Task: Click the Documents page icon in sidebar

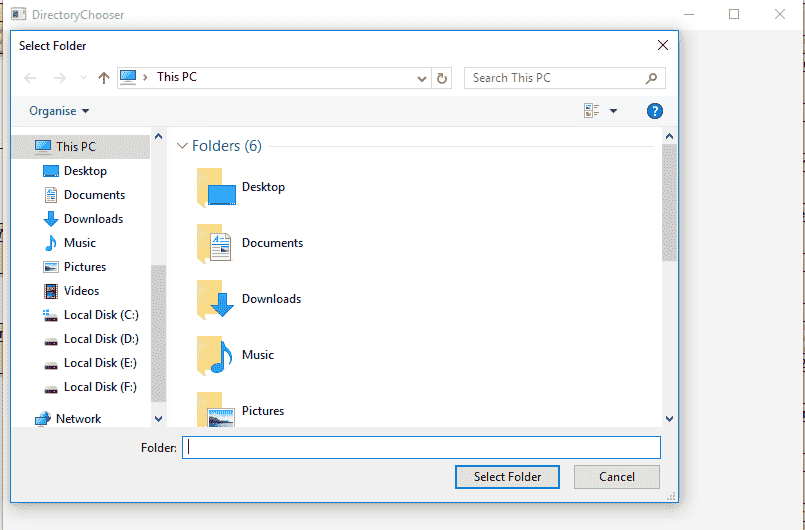Action: coord(51,195)
